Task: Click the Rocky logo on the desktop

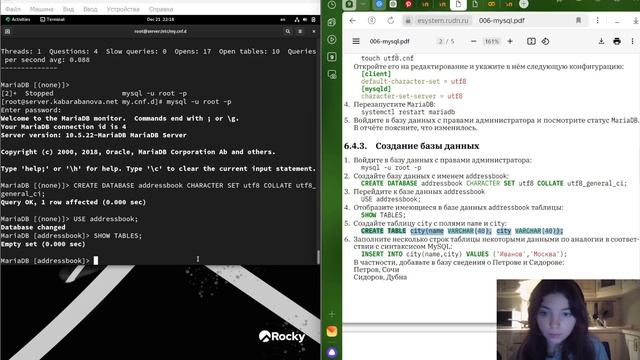Action: pyautogui.click(x=282, y=336)
